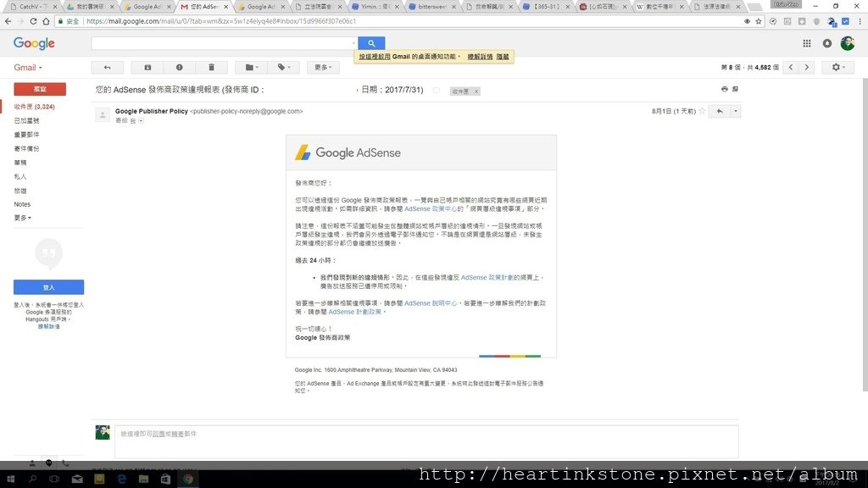Open the Gmail settings gear menu
868x488 pixels.
838,67
